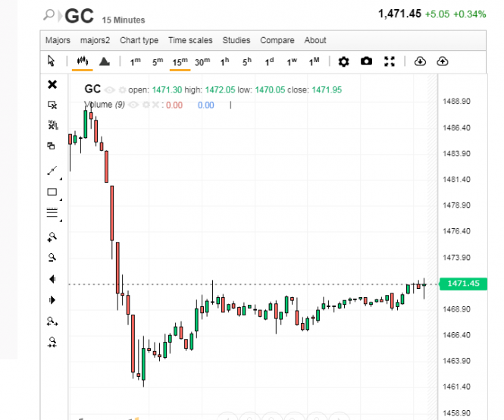The height and width of the screenshot is (420, 504).
Task: Set timeframe to 1 day
Action: coord(269,61)
